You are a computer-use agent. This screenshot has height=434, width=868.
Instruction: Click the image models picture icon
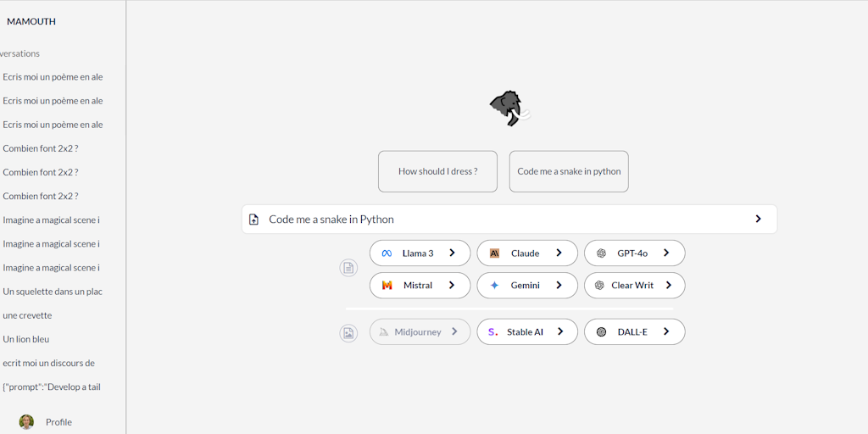[348, 333]
